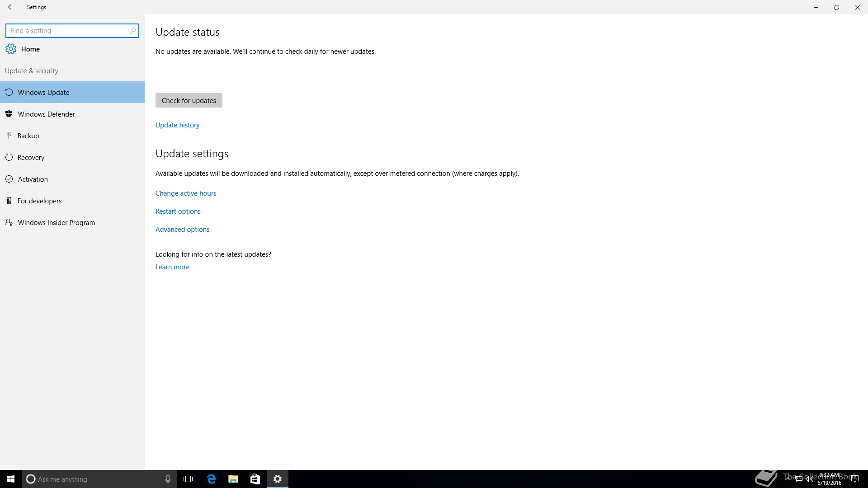The height and width of the screenshot is (488, 868).
Task: Open the Start menu
Action: [x=11, y=479]
